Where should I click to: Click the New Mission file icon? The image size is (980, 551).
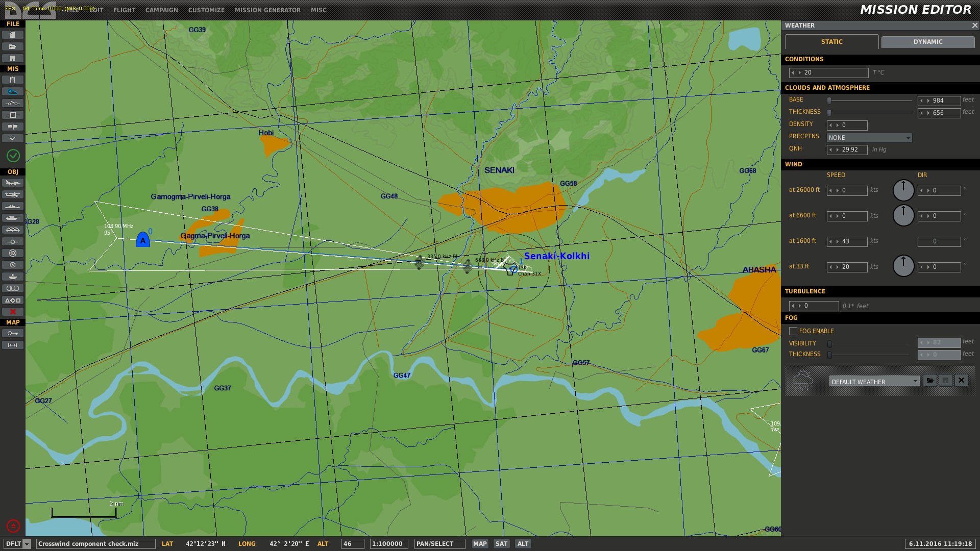point(13,35)
